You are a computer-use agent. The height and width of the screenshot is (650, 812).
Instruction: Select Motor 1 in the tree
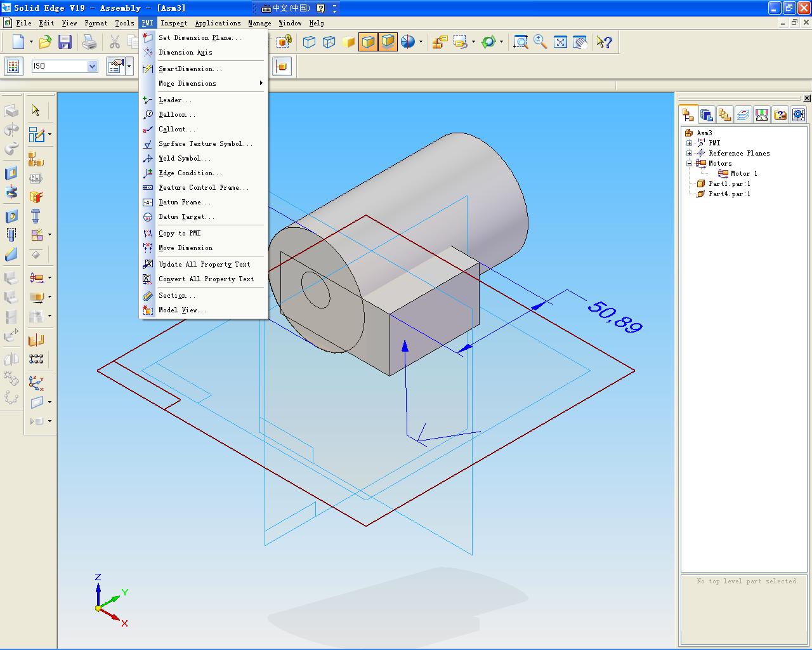pyautogui.click(x=738, y=173)
